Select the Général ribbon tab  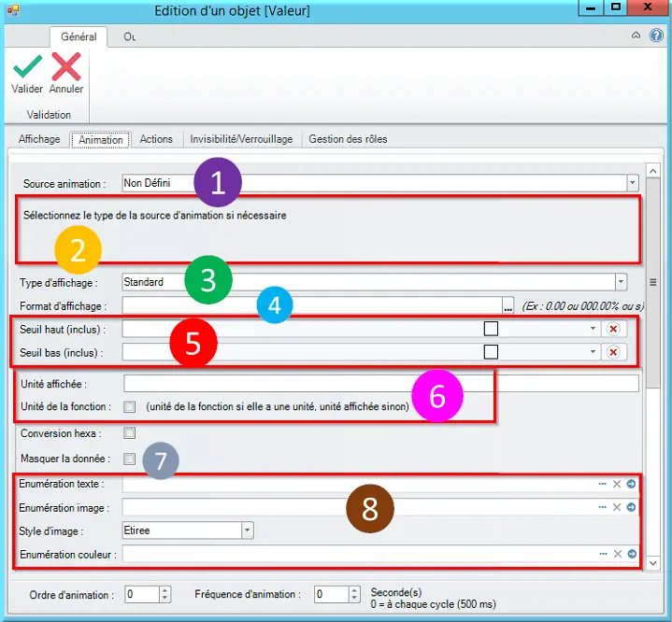coord(79,36)
